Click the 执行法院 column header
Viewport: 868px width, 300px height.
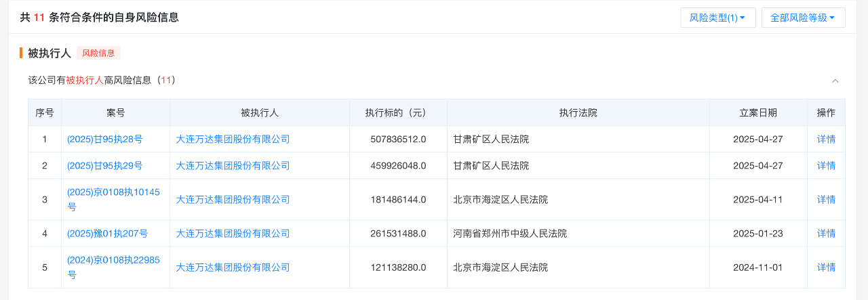[x=578, y=112]
